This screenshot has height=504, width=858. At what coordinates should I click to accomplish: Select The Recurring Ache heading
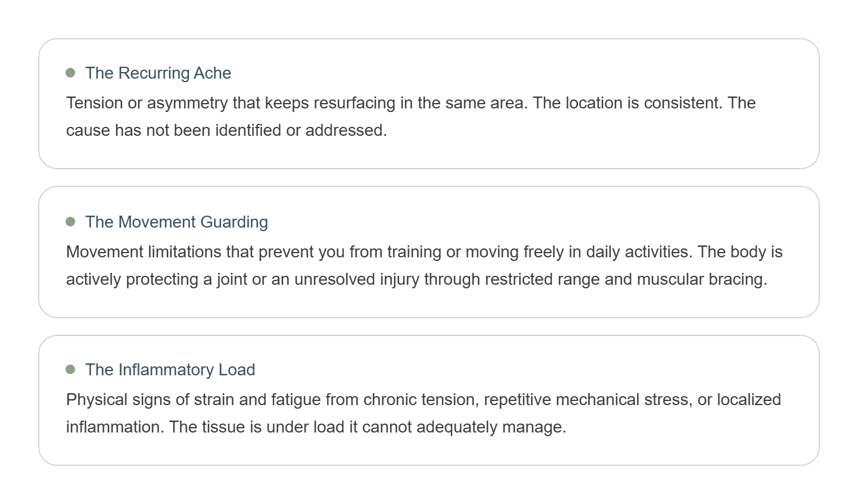tap(158, 73)
